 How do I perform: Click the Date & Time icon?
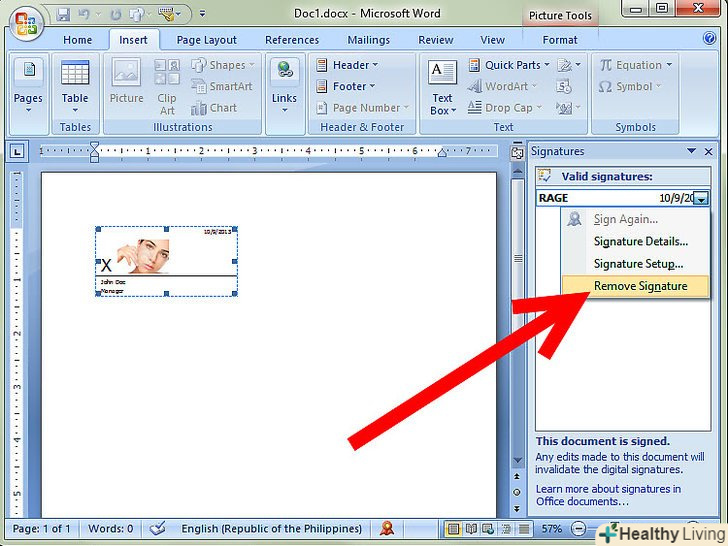coord(564,86)
